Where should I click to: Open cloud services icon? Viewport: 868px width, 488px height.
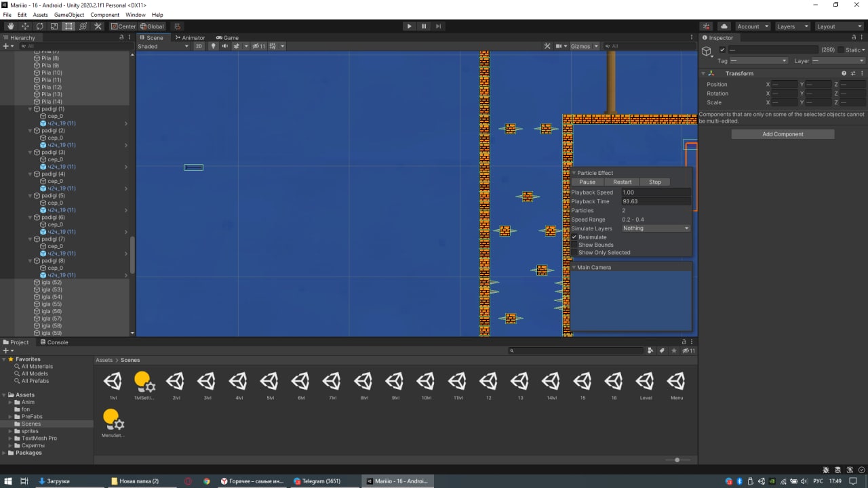[x=724, y=26]
